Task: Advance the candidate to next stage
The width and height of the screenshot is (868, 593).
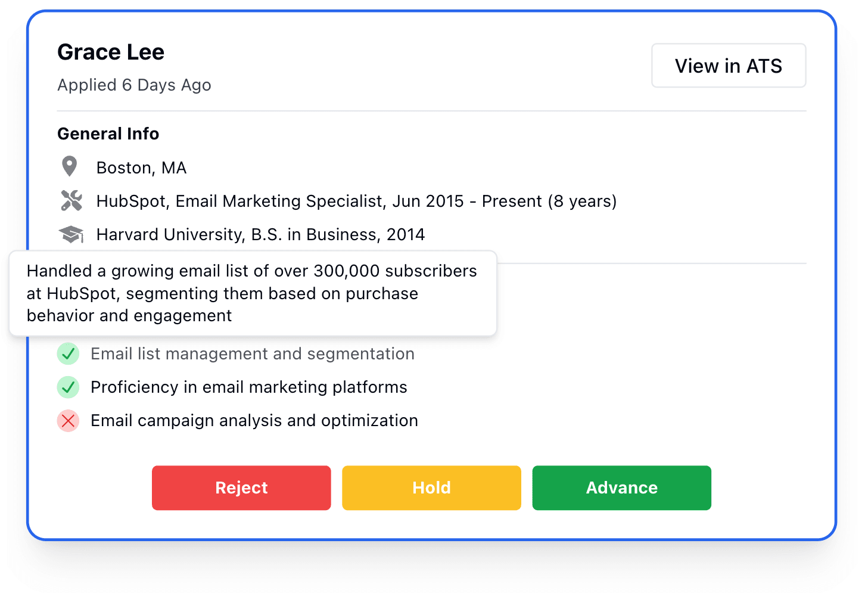Action: (621, 488)
